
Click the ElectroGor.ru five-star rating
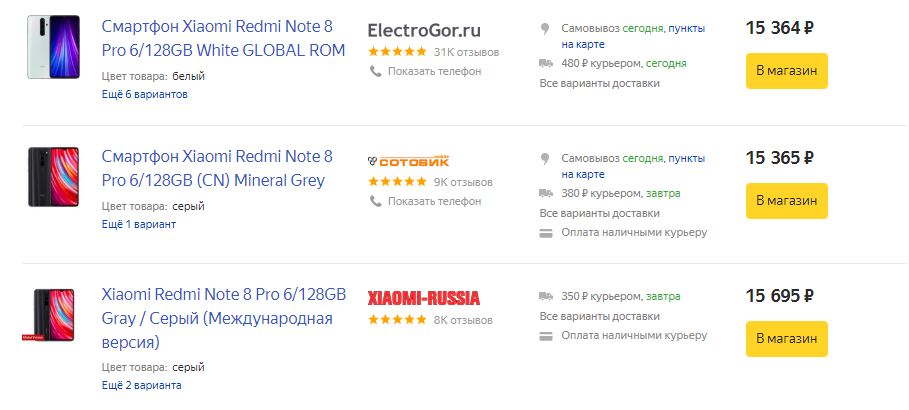397,52
